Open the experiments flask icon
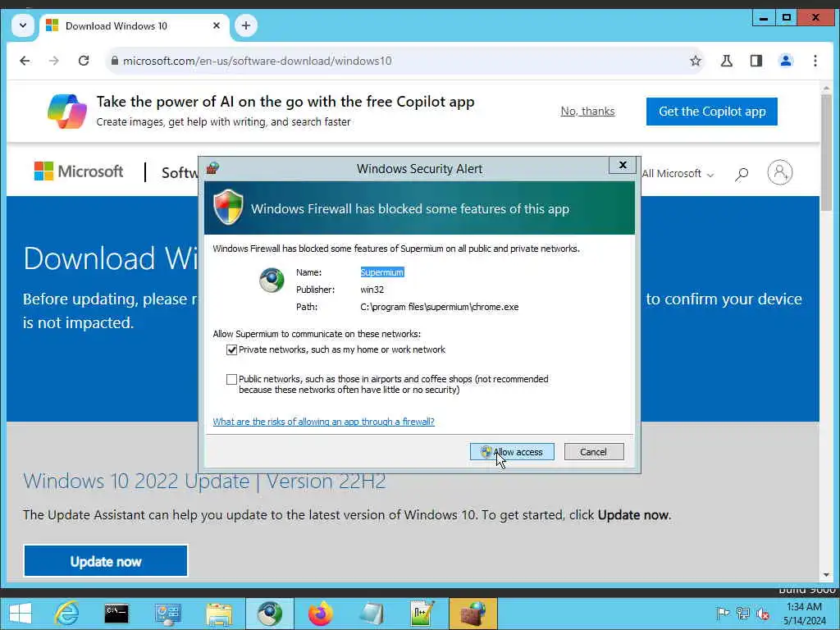This screenshot has width=840, height=630. click(727, 61)
